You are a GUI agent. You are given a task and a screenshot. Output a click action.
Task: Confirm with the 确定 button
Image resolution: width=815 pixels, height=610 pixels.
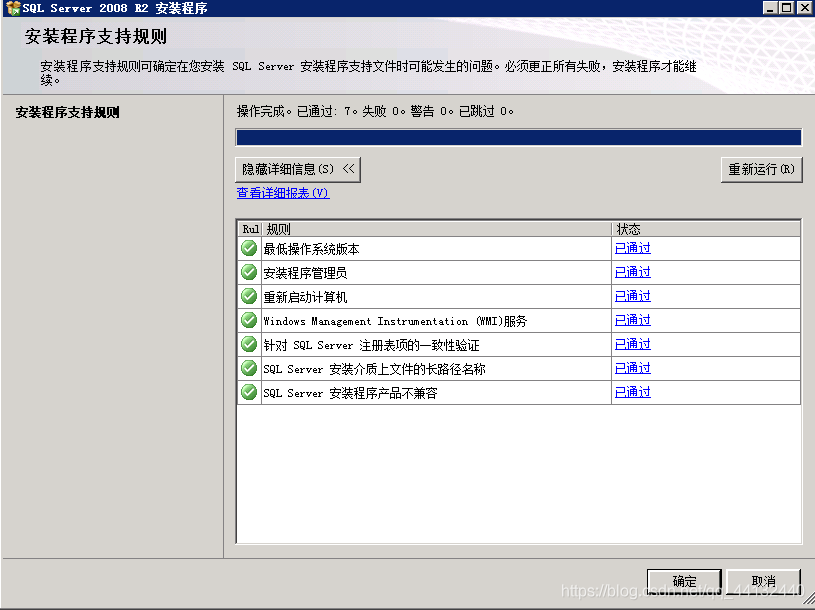click(x=684, y=580)
